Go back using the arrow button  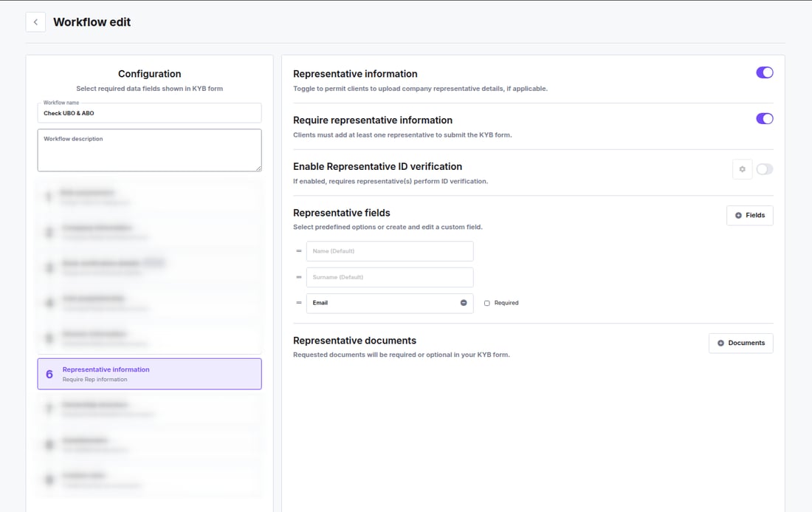(35, 22)
